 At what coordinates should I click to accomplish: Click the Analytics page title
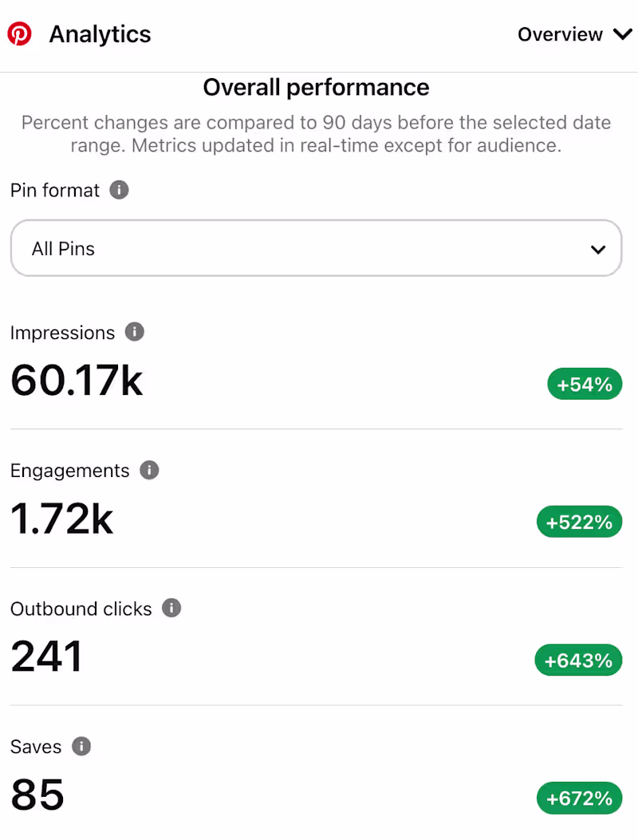click(100, 34)
